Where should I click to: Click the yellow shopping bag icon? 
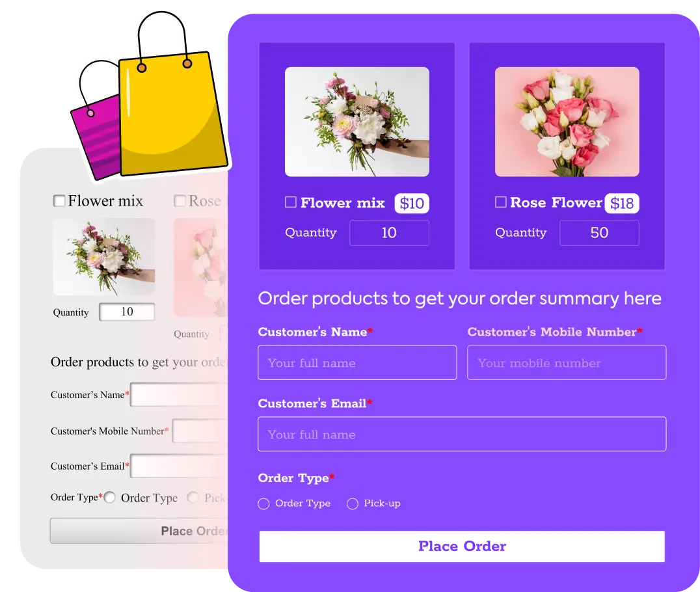pos(172,112)
